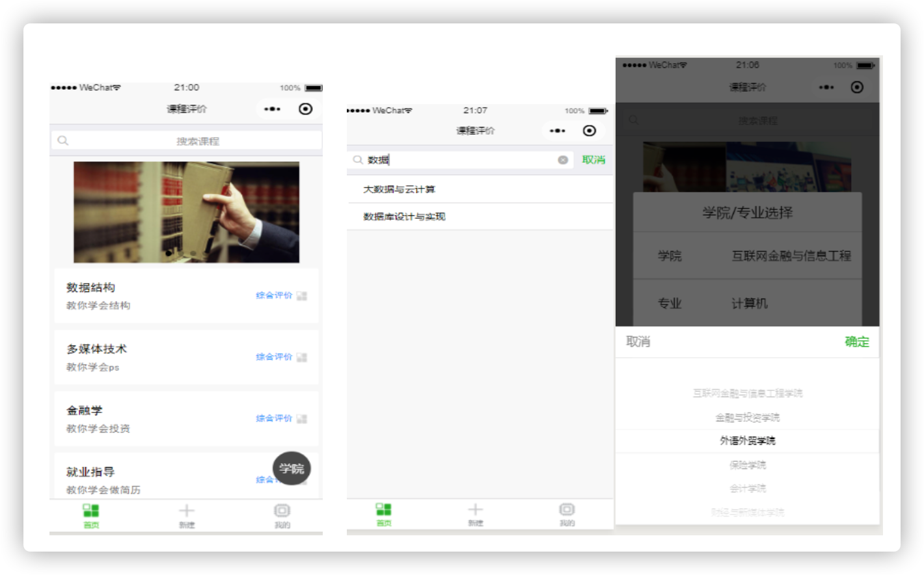Open the 专业 picker showing 计算机
This screenshot has width=924, height=575.
(748, 303)
